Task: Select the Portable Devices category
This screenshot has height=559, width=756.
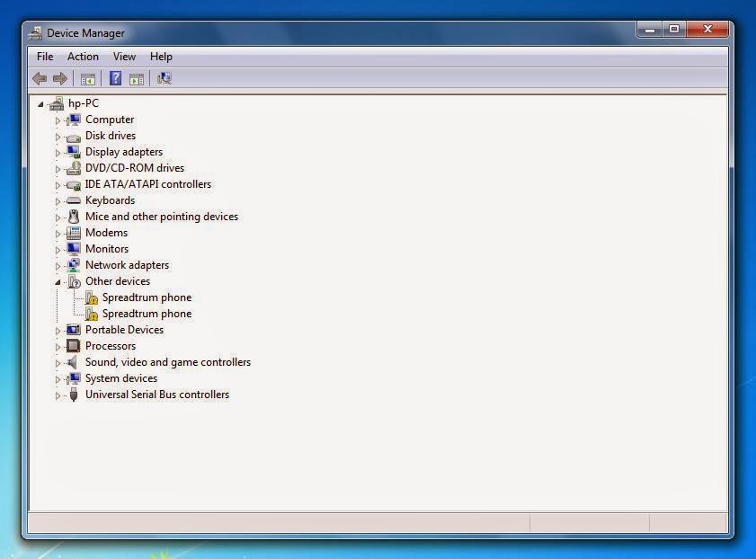Action: coord(124,329)
